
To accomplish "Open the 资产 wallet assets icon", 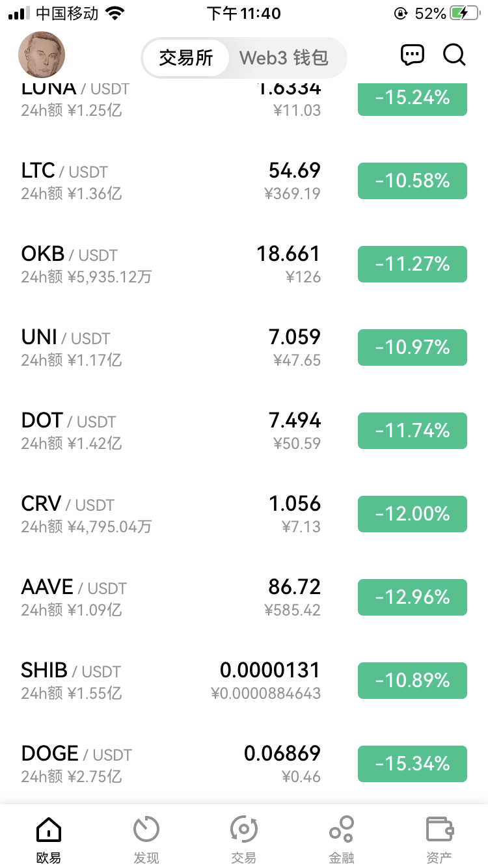I will tap(439, 830).
